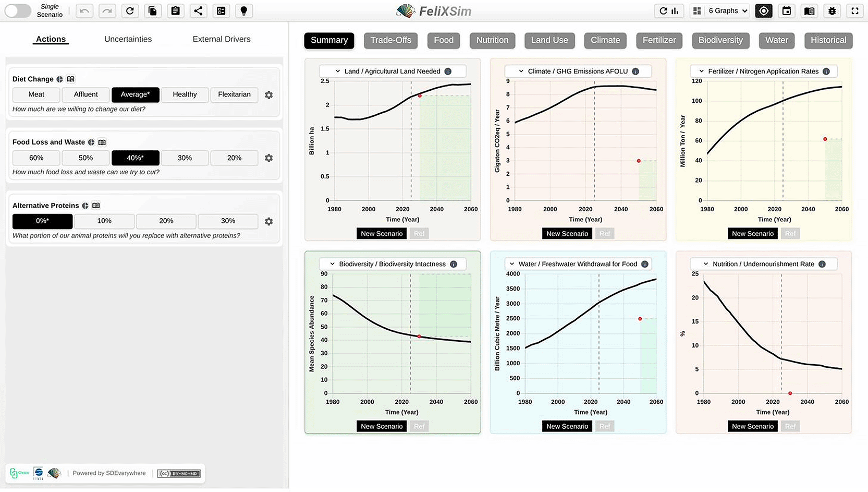
Task: Open Diet Change settings gear
Action: (x=269, y=95)
